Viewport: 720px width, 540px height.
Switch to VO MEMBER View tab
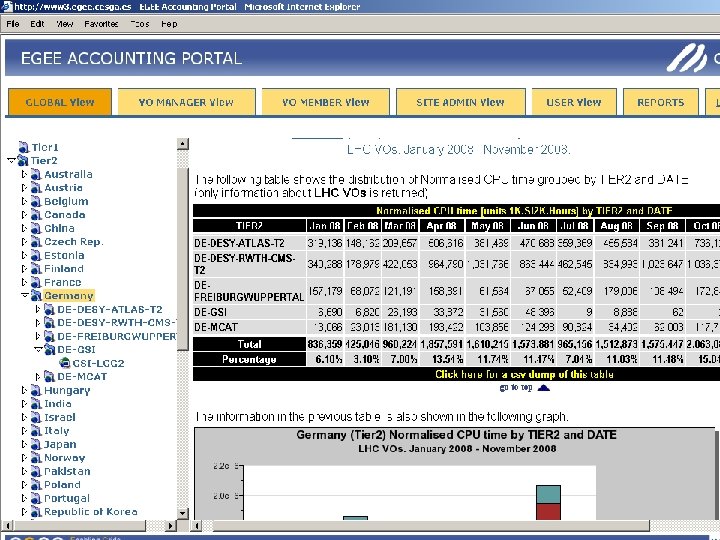click(326, 102)
